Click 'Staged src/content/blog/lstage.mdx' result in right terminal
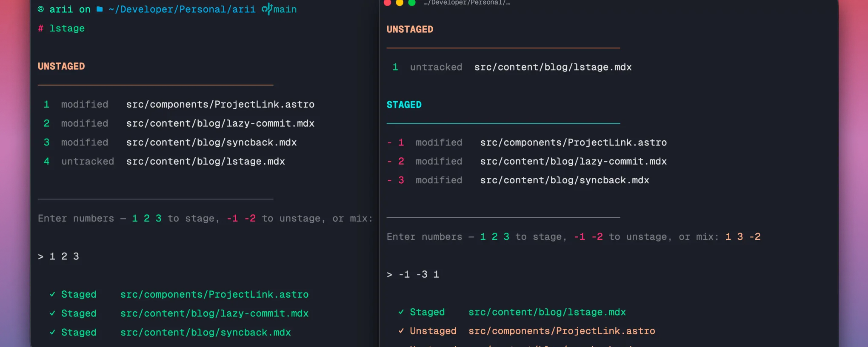This screenshot has width=868, height=347. tap(512, 312)
